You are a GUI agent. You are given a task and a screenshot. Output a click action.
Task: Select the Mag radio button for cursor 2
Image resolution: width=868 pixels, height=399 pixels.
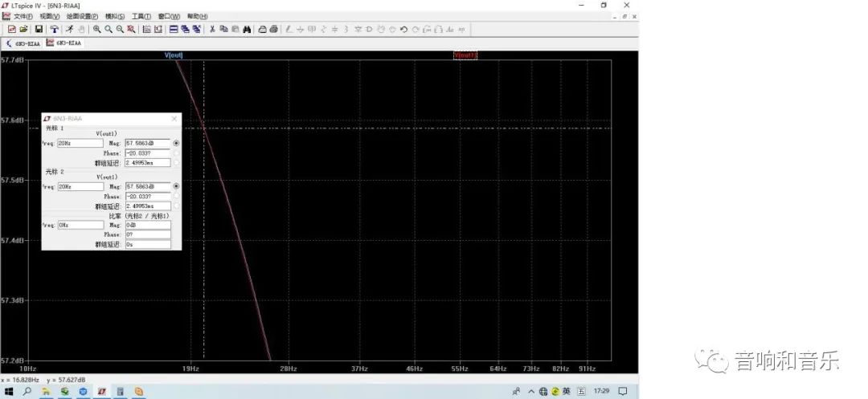(176, 187)
